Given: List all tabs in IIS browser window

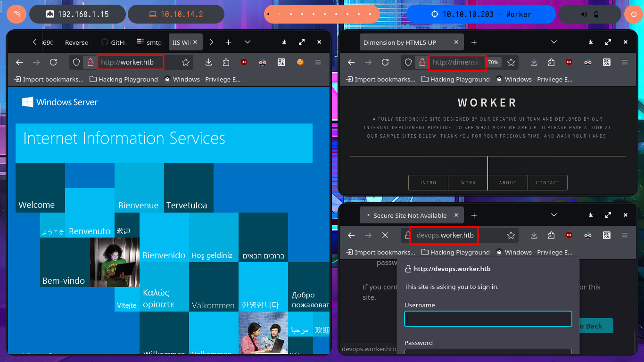Looking at the screenshot, I should (248, 42).
